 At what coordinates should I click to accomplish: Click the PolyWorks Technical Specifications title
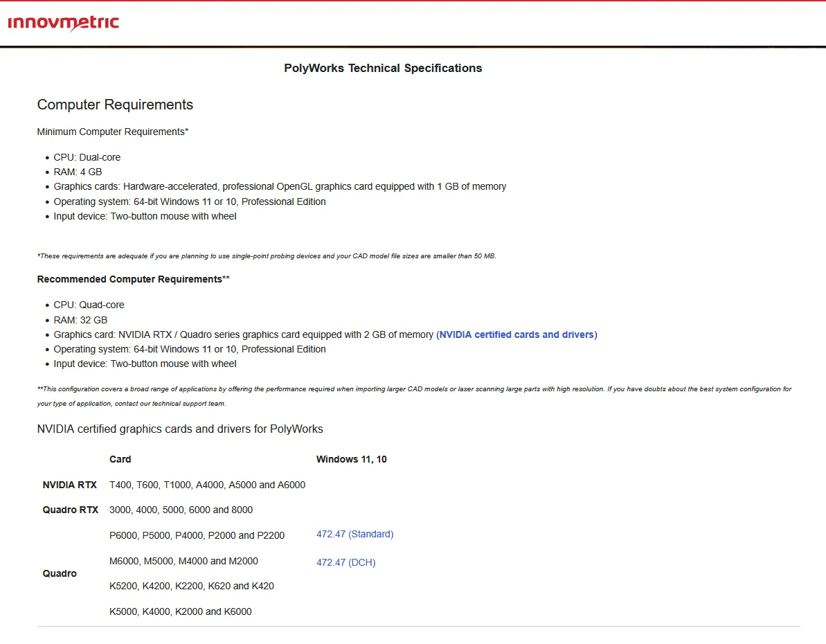coord(383,68)
